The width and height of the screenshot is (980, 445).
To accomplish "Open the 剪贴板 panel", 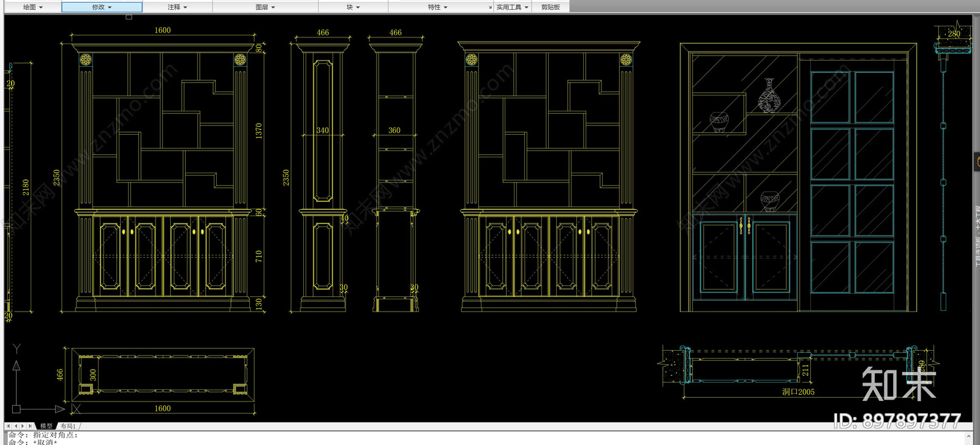I will [x=550, y=7].
